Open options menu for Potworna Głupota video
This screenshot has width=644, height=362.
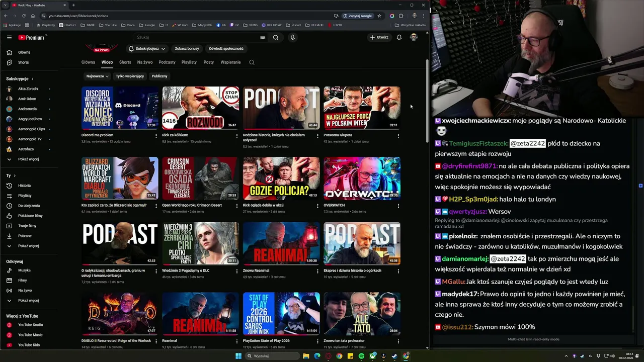[x=398, y=135]
